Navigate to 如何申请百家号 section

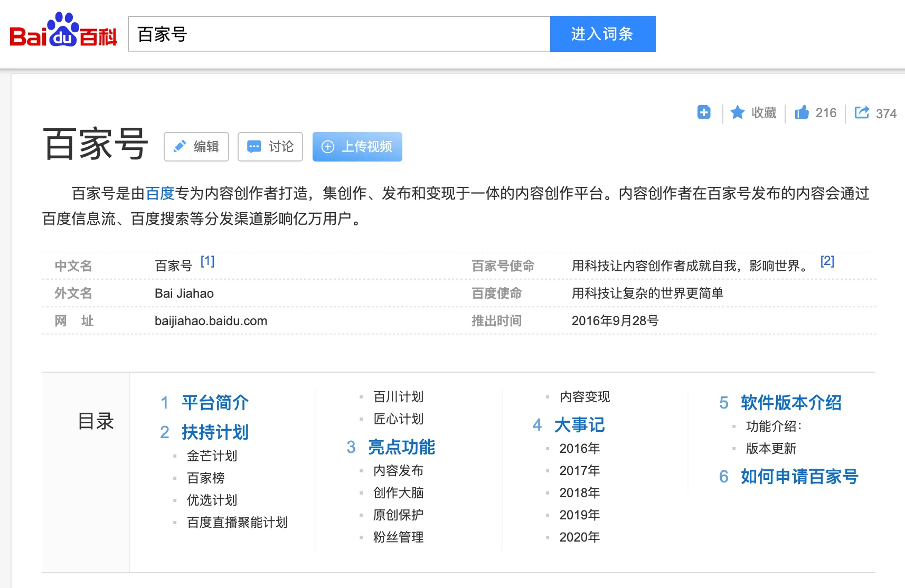click(799, 477)
